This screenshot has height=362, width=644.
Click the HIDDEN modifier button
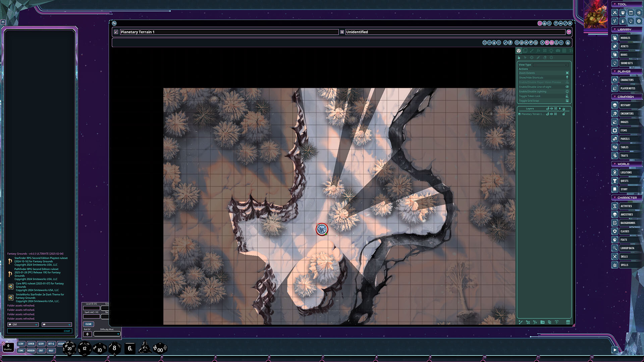pyautogui.click(x=31, y=350)
